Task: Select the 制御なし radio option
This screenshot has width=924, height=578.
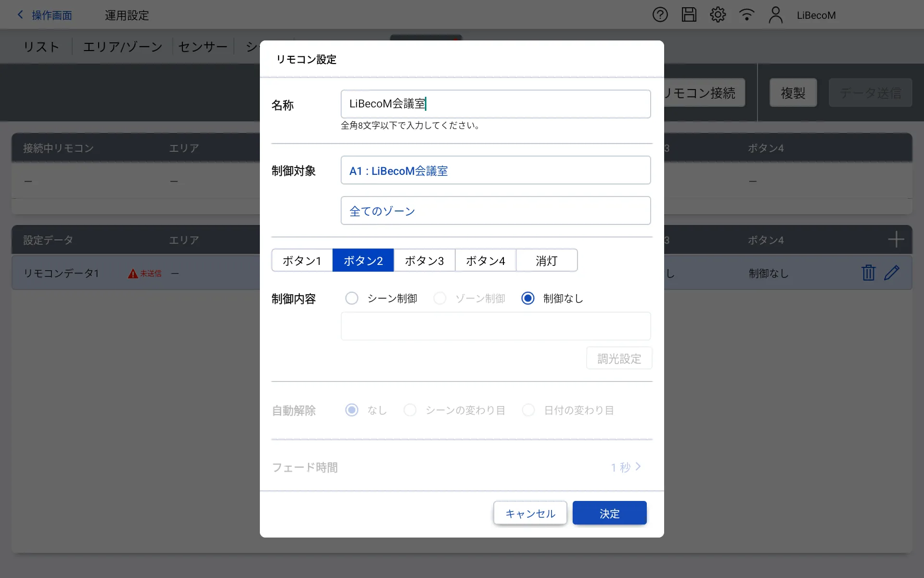Action: 528,299
